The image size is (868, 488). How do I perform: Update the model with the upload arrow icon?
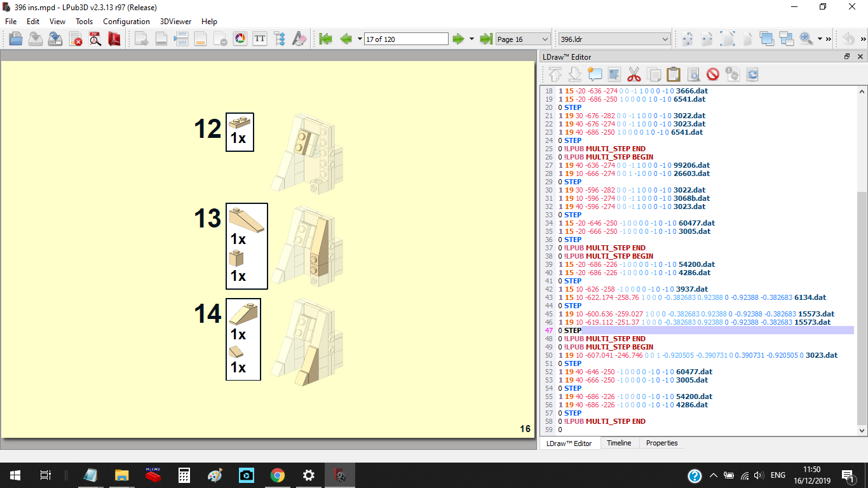click(555, 74)
